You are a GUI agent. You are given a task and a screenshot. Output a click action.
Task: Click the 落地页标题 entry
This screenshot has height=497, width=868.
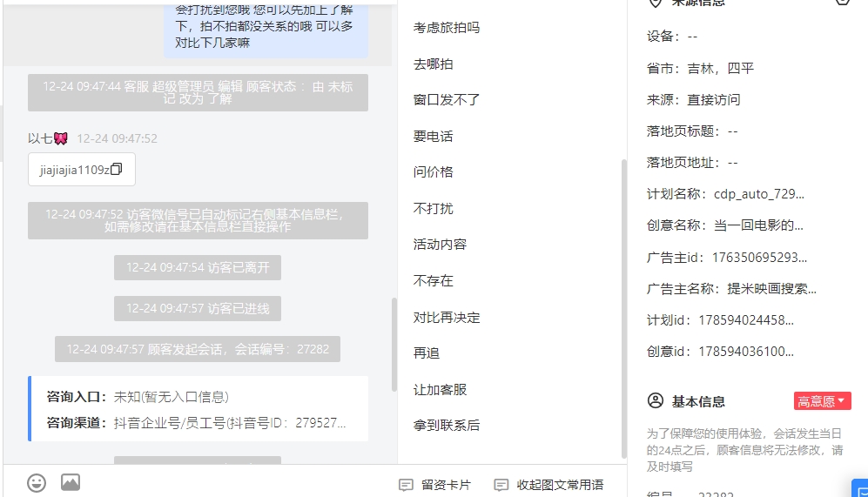(x=692, y=131)
